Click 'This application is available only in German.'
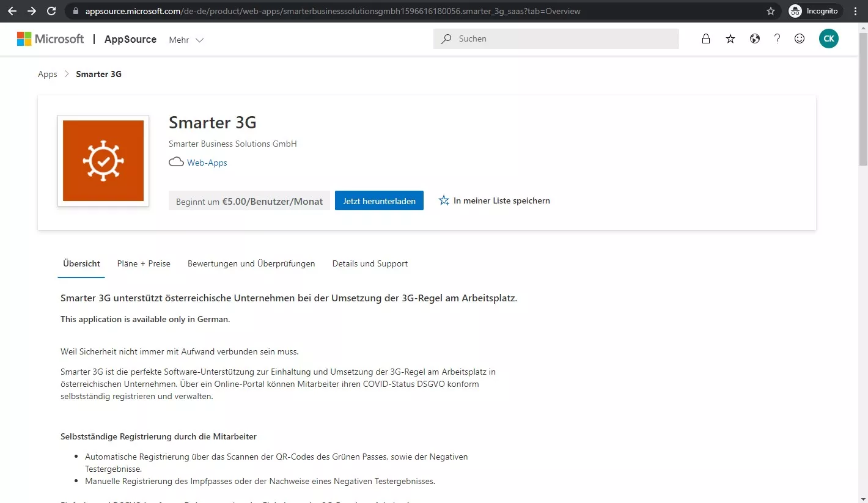Image resolution: width=868 pixels, height=503 pixels. (145, 319)
